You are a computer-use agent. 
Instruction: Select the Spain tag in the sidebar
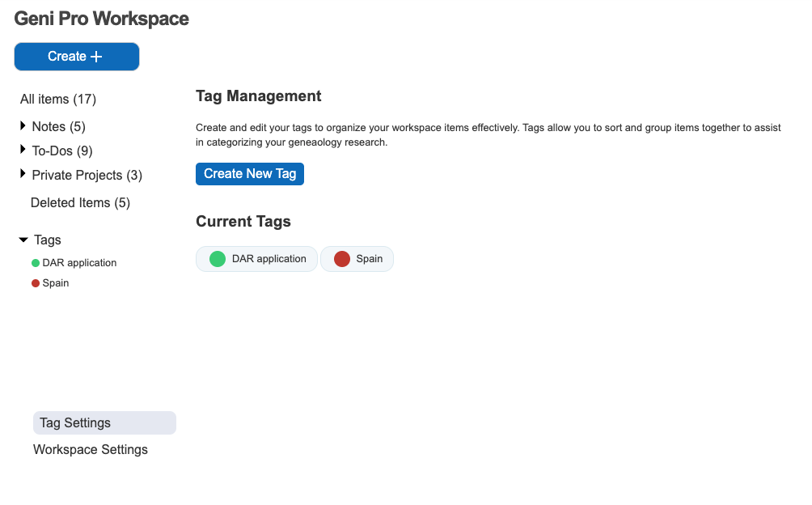tap(56, 282)
